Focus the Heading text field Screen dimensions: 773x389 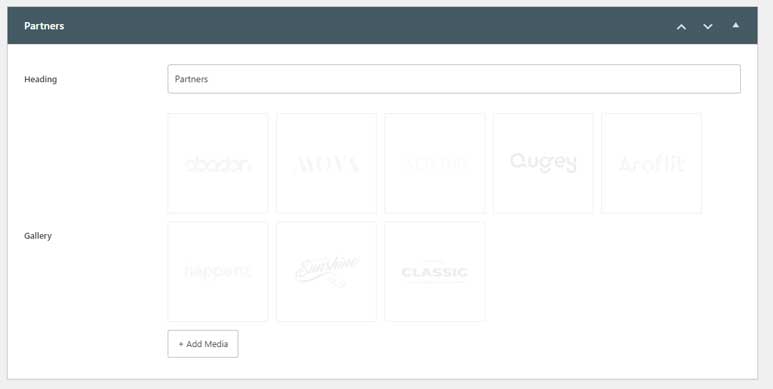tap(454, 79)
